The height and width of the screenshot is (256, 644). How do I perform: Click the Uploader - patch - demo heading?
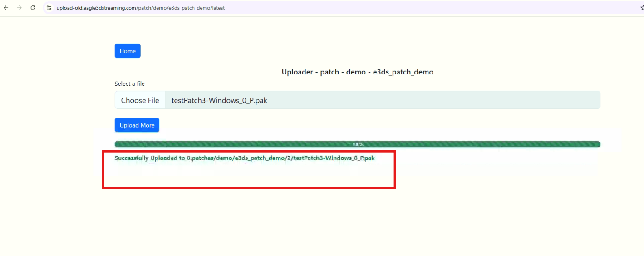tap(357, 72)
